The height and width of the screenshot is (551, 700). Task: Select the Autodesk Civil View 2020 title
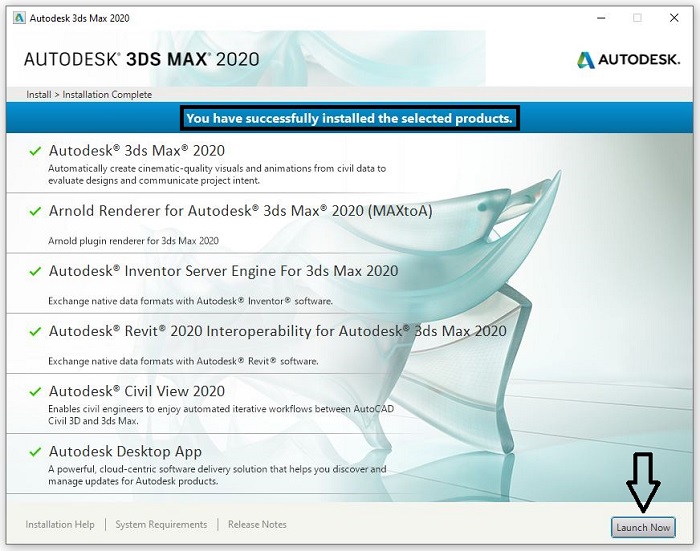point(137,392)
